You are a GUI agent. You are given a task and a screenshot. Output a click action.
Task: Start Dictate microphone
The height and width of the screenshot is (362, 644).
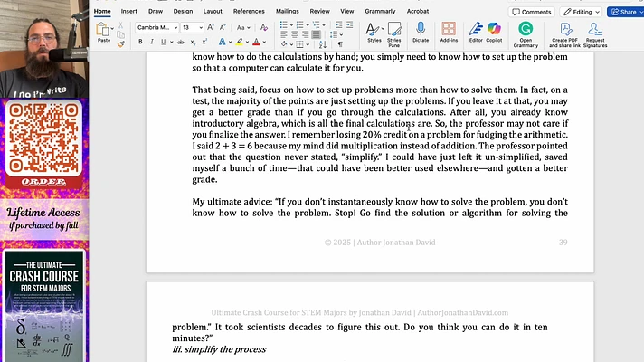coord(421,33)
